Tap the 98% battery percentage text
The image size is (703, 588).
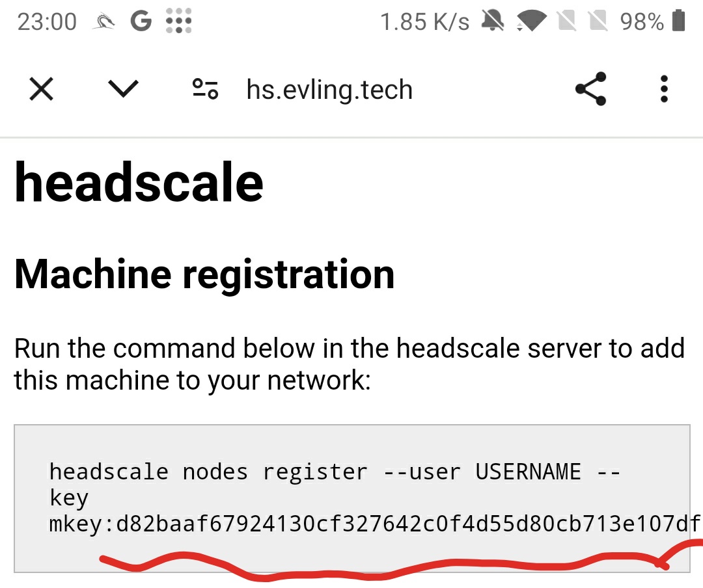642,21
